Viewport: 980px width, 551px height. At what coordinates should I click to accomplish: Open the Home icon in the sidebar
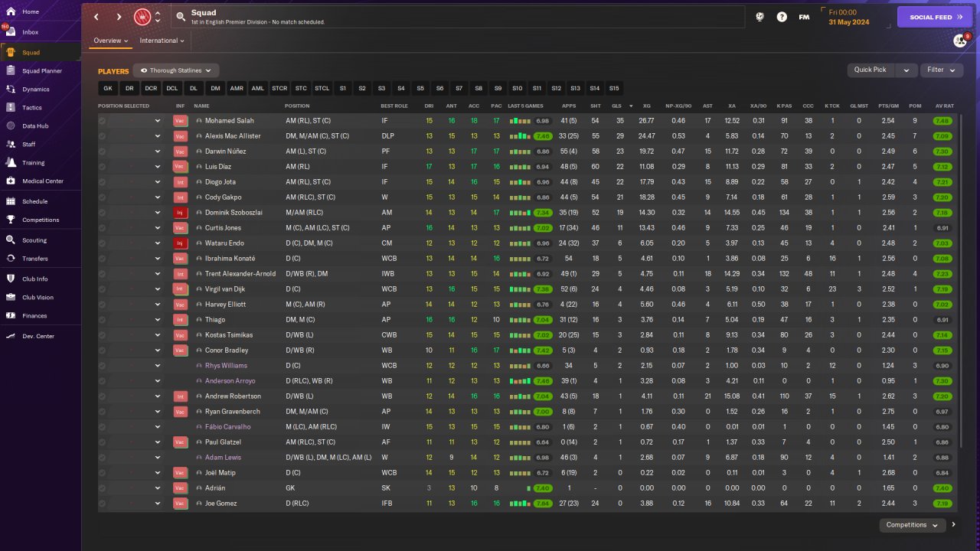coord(11,12)
